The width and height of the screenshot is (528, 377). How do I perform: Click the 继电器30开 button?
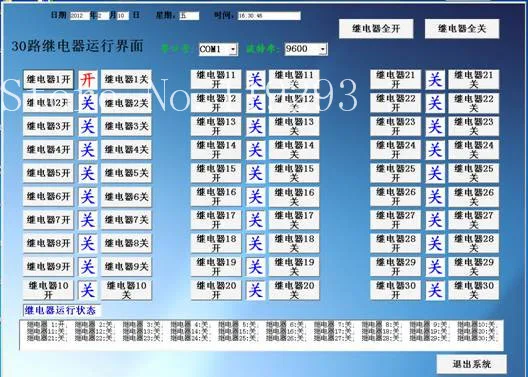point(395,290)
